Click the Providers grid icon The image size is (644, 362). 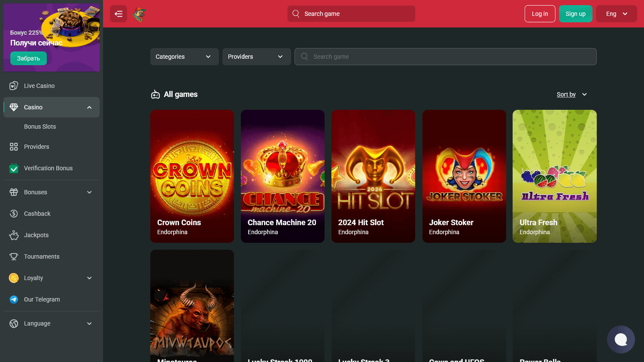(13, 146)
